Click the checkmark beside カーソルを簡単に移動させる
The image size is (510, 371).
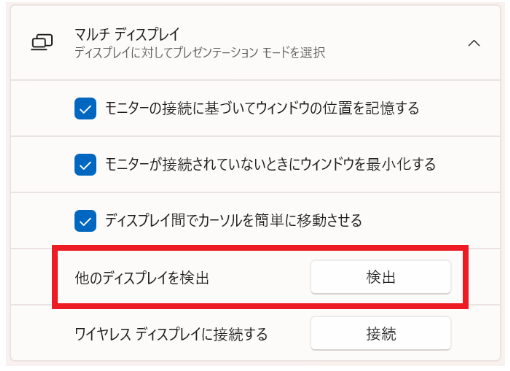pyautogui.click(x=85, y=221)
